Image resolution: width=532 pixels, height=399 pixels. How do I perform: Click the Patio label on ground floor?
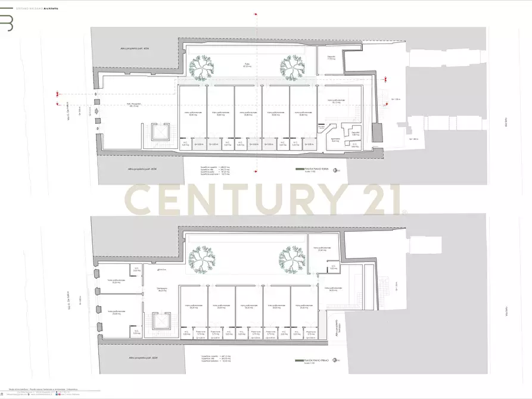246,65
